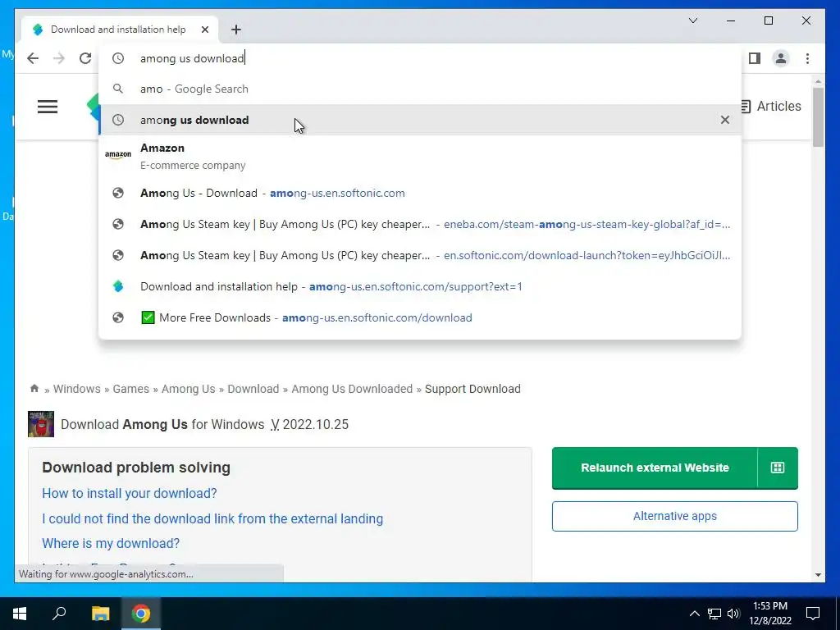Open the More Free Downloads suggestion

(420, 317)
